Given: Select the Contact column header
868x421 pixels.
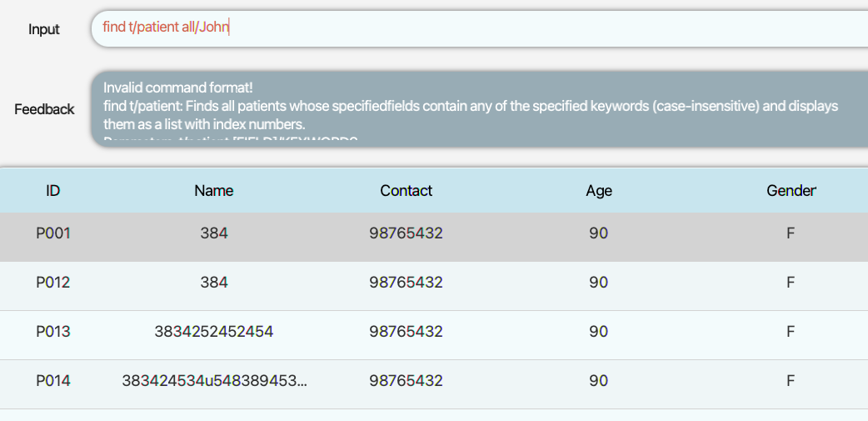Looking at the screenshot, I should (406, 190).
